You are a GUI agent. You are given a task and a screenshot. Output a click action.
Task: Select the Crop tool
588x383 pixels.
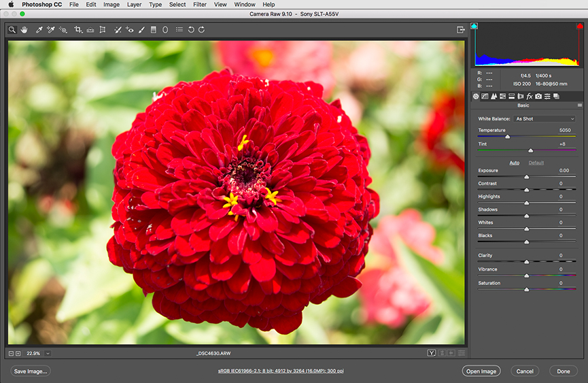pos(78,30)
